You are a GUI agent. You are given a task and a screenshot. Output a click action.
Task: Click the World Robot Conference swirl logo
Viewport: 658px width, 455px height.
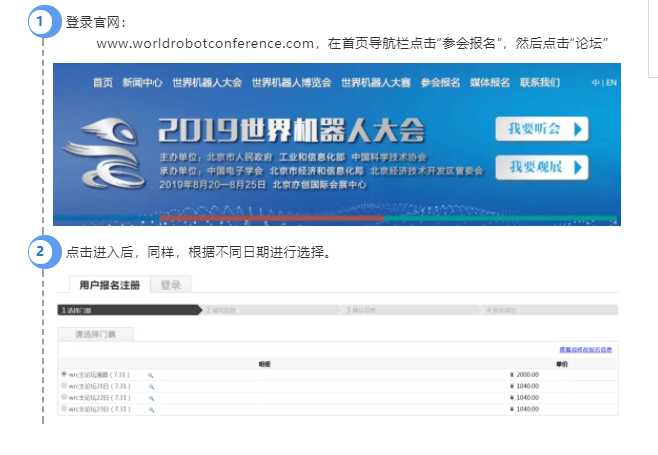click(x=104, y=153)
